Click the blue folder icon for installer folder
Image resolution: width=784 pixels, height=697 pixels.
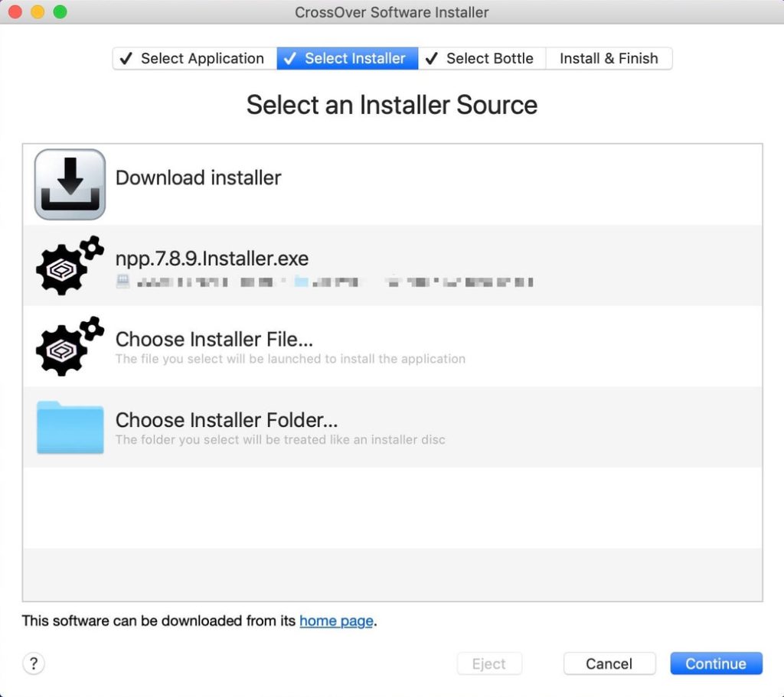[x=70, y=427]
